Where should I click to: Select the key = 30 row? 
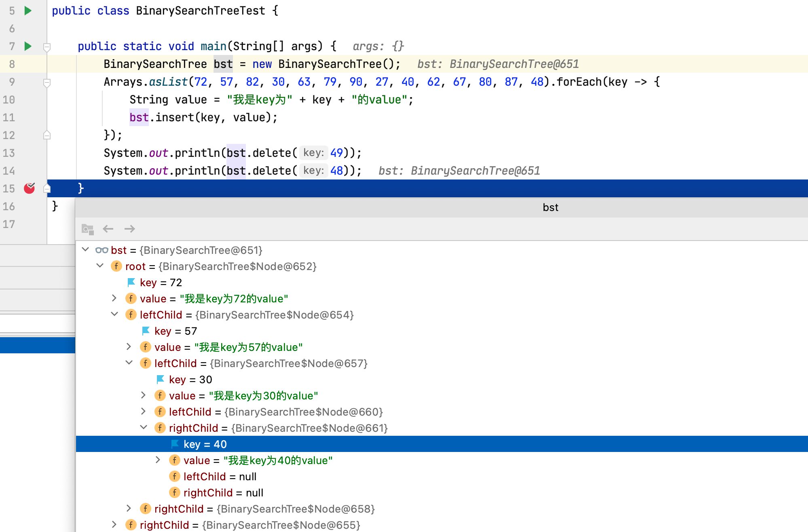442,379
